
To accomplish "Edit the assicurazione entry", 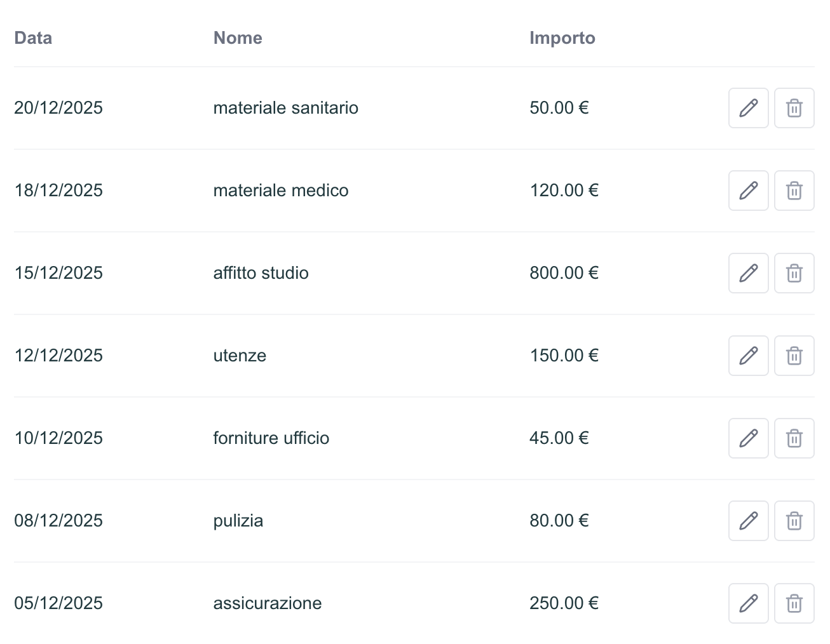I will pyautogui.click(x=748, y=603).
